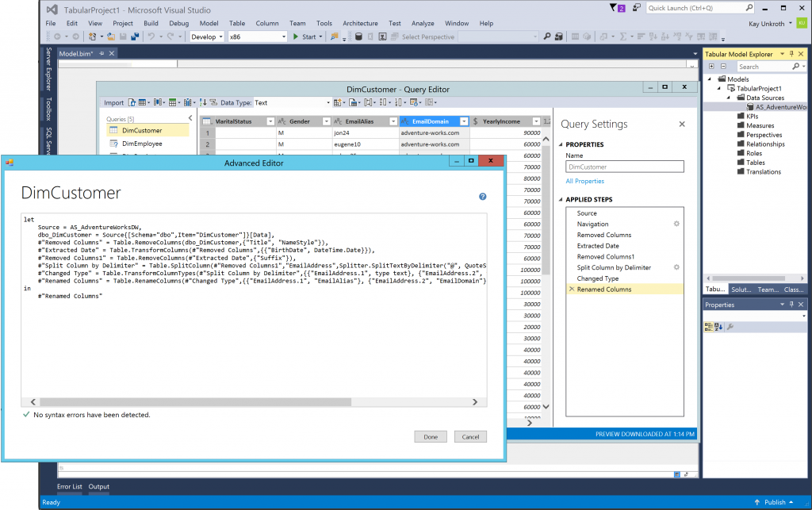
Task: Click the Alphabetical sort icon in Properties
Action: (x=718, y=327)
